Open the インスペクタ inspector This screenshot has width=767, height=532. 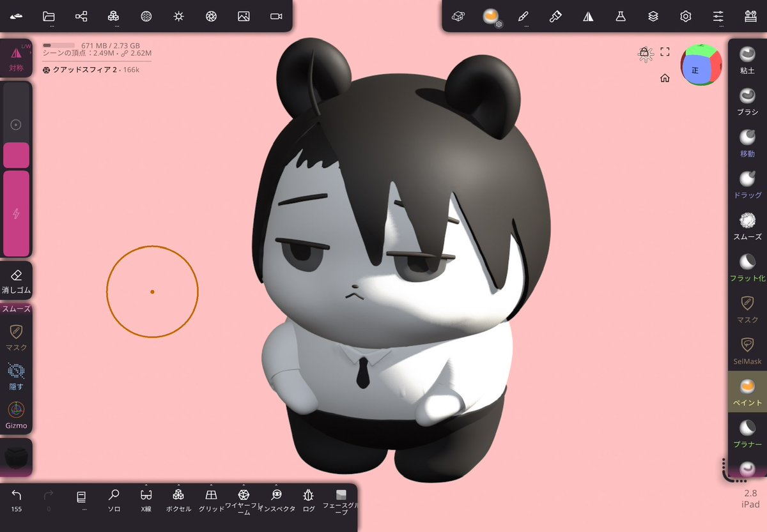click(x=276, y=500)
